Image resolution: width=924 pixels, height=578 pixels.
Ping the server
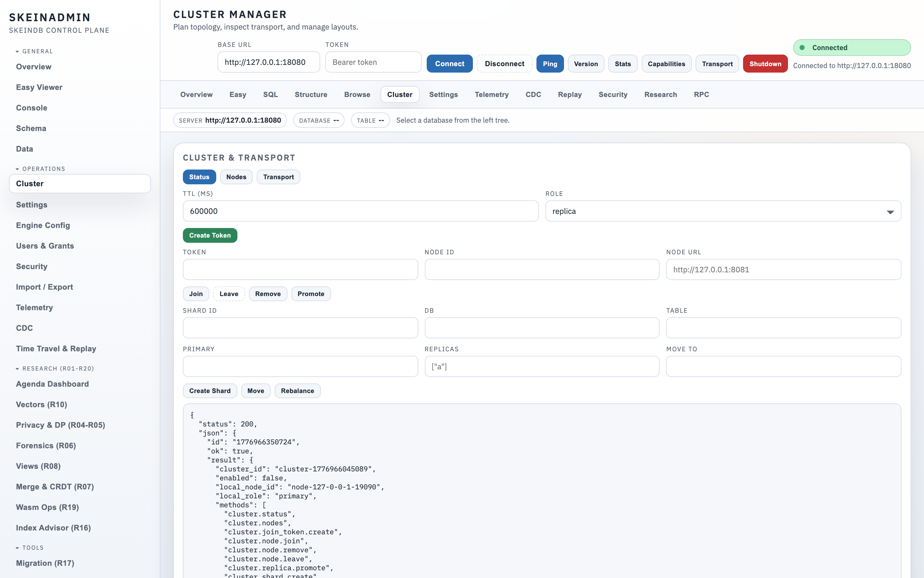coord(550,64)
